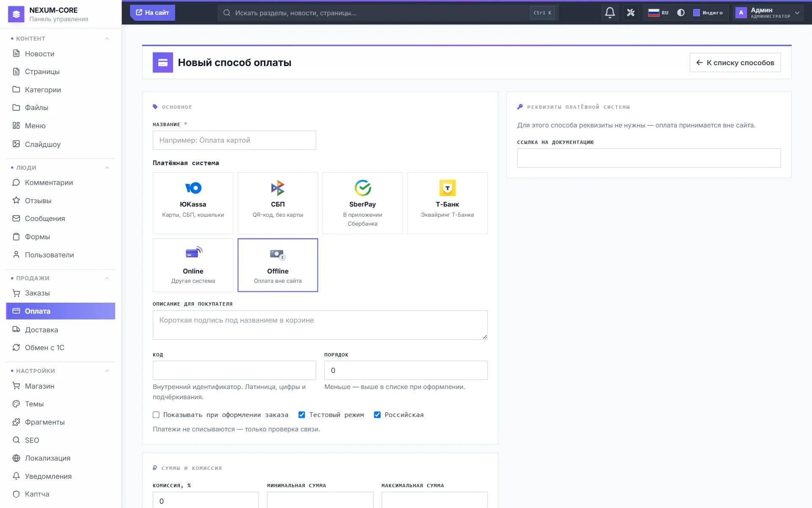812x508 pixels.
Task: Uncheck the Тестовый режим checkbox
Action: tap(302, 415)
